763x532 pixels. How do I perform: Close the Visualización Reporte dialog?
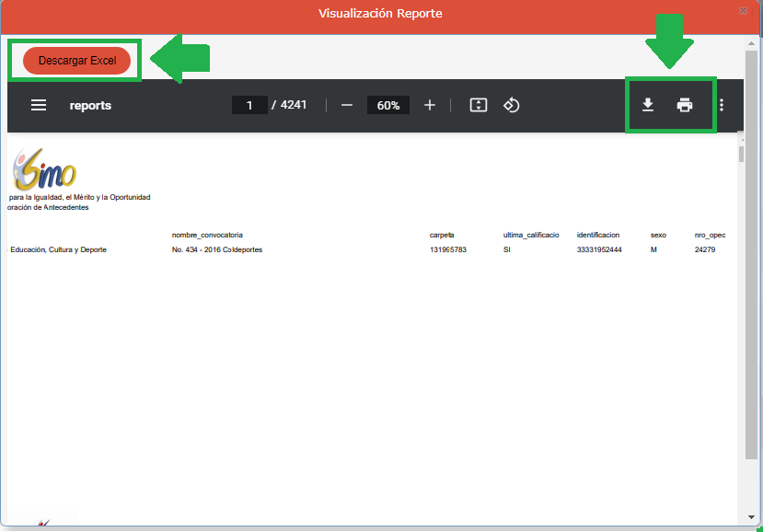(x=742, y=11)
